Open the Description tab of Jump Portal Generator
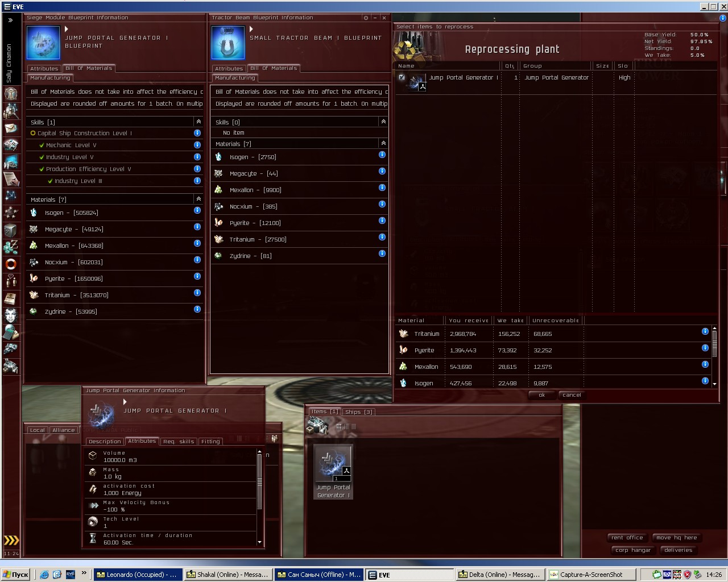This screenshot has height=582, width=728. [105, 442]
